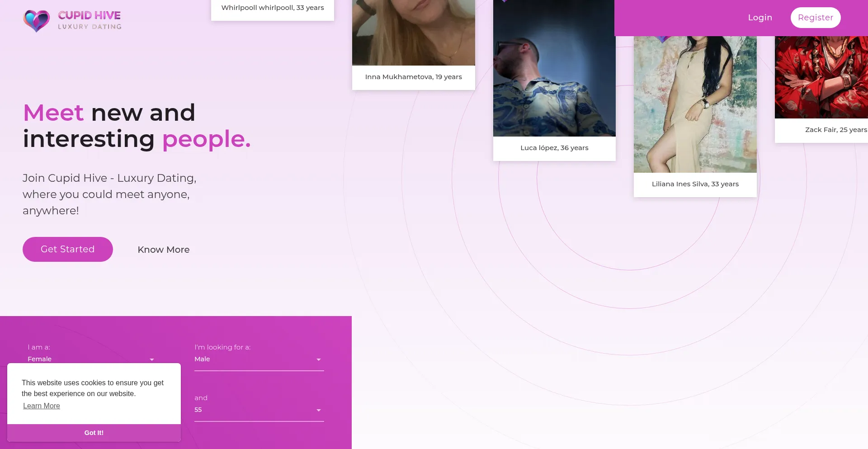This screenshot has height=449, width=868.
Task: Click the 'I'm looking for a:' label
Action: 222,347
